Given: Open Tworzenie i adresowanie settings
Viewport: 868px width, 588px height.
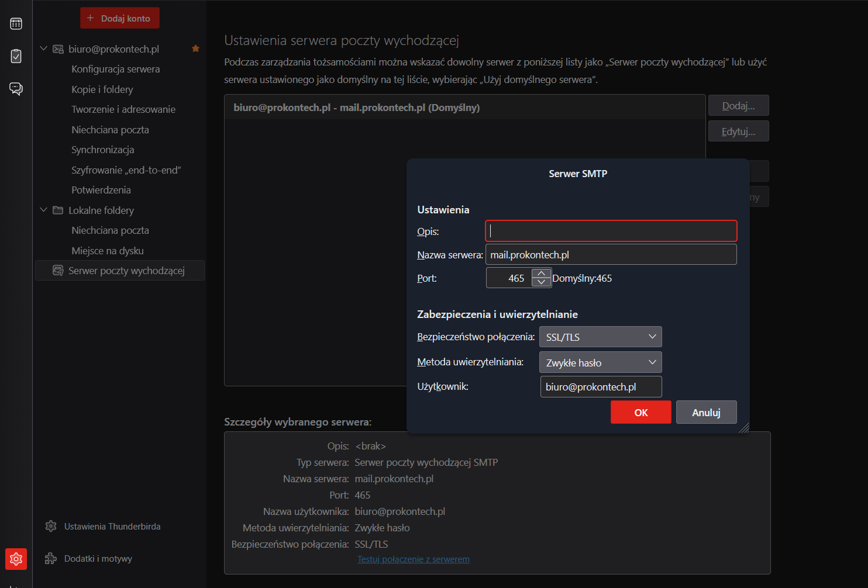Looking at the screenshot, I should 123,109.
